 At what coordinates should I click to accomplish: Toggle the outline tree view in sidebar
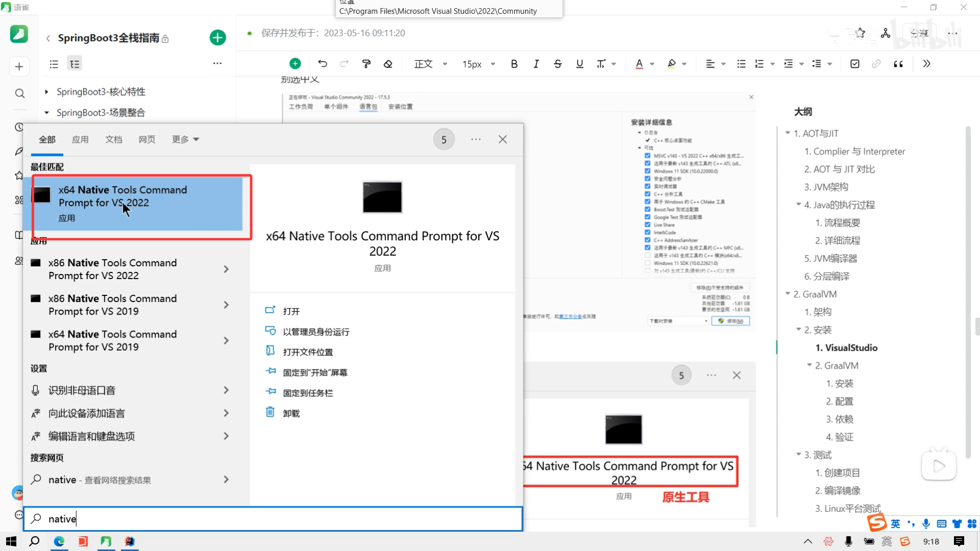75,64
